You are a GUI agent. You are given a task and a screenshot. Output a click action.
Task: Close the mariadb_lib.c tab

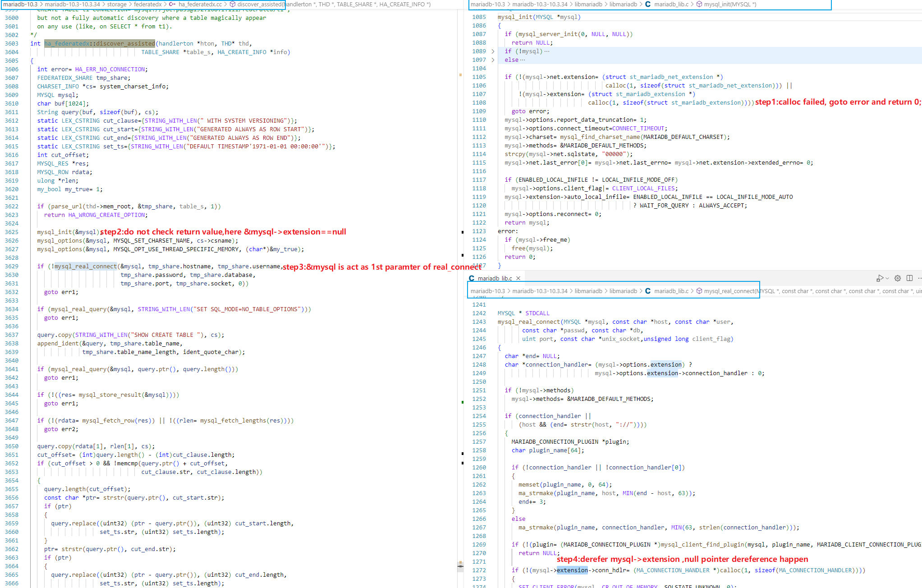pyautogui.click(x=518, y=278)
